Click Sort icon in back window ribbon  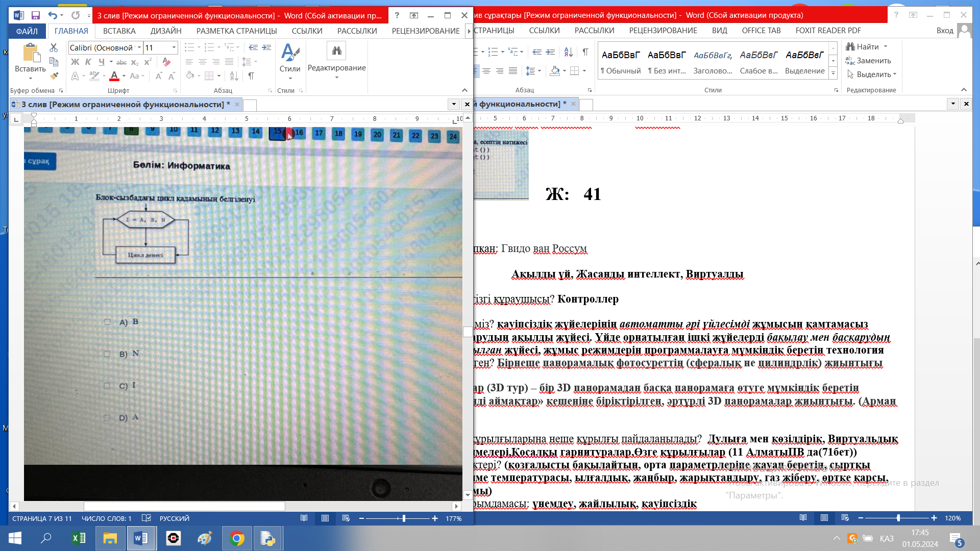tap(568, 52)
